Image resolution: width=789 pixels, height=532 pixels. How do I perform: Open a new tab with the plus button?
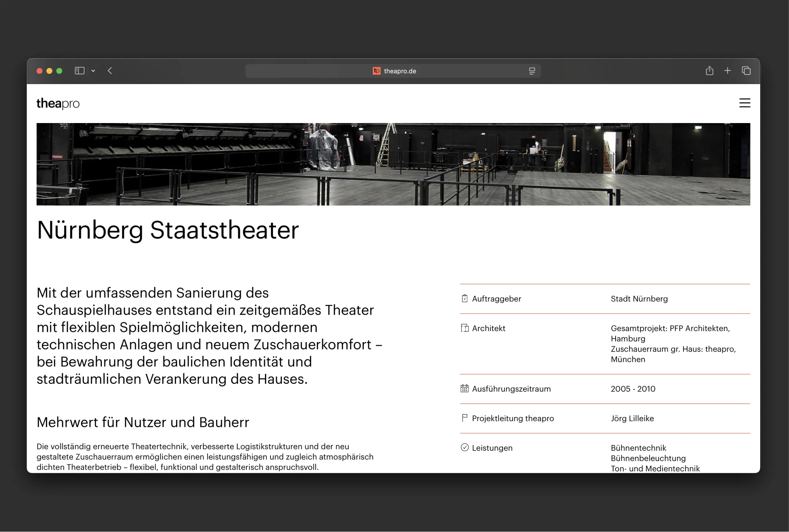(728, 70)
